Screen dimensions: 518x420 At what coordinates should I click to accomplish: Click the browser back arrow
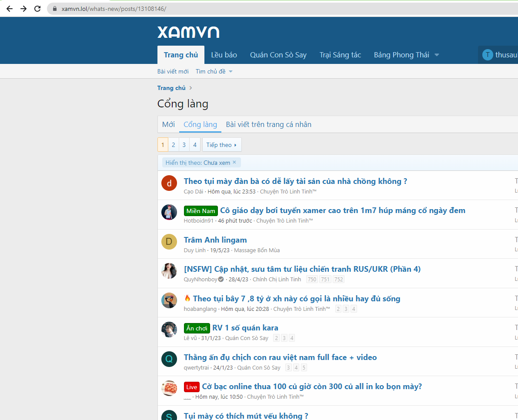10,9
